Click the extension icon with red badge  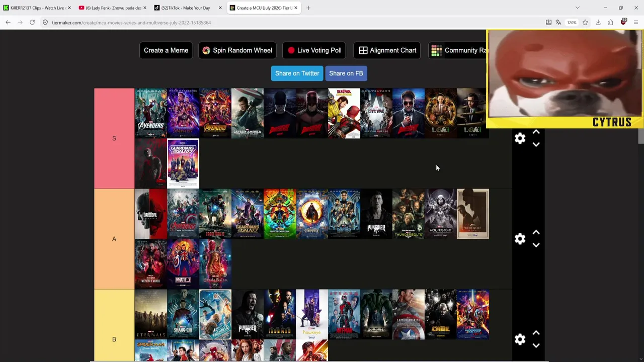623,22
